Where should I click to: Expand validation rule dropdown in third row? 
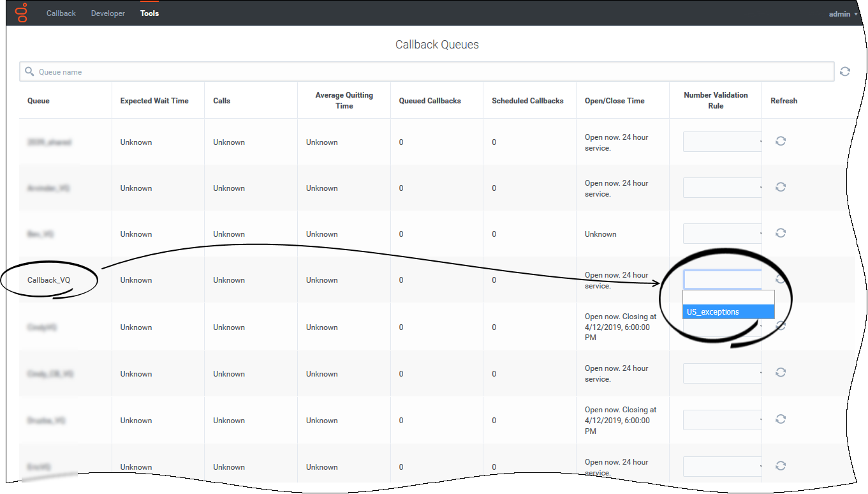[x=722, y=234]
